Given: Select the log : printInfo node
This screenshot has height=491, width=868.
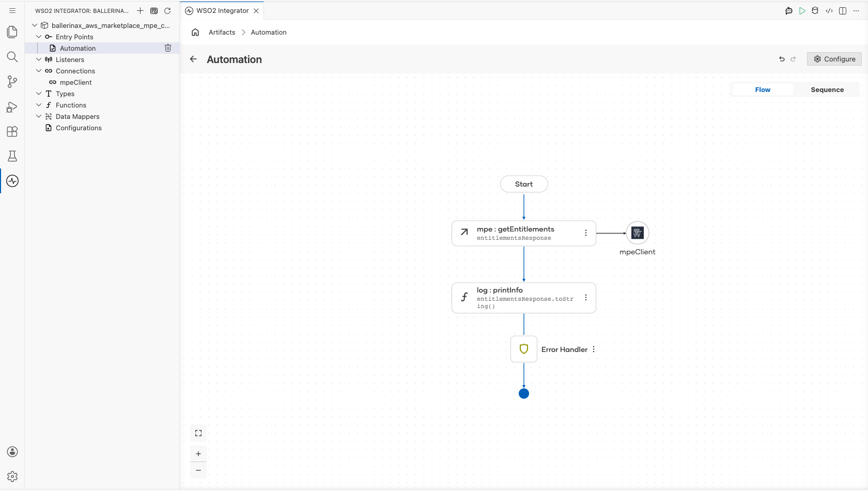Looking at the screenshot, I should [x=524, y=298].
